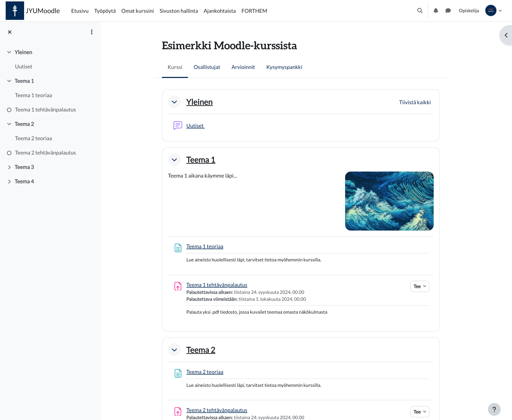Click the search magnifier icon

point(420,11)
